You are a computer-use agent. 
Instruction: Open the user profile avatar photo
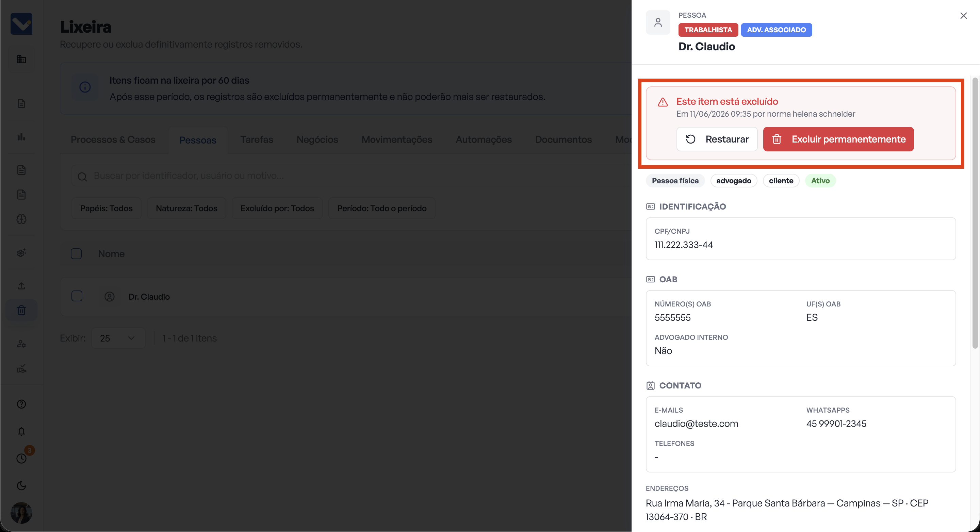point(21,513)
